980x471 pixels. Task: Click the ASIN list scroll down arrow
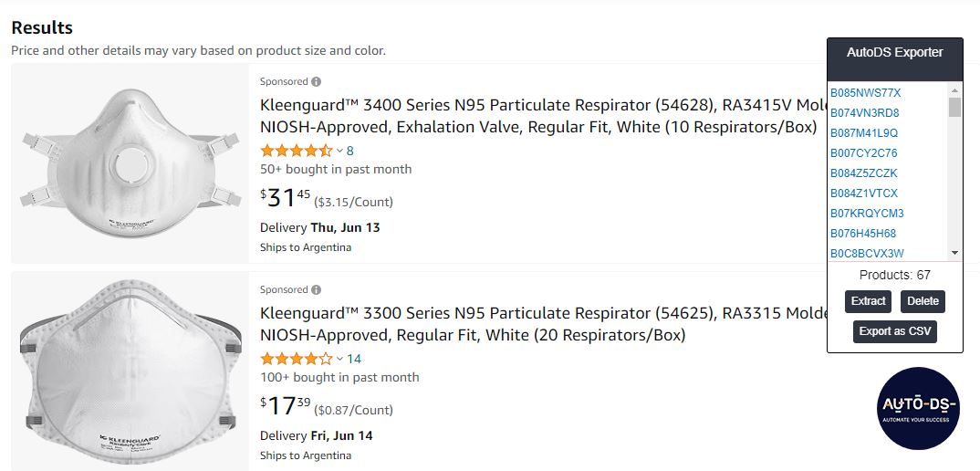click(954, 253)
